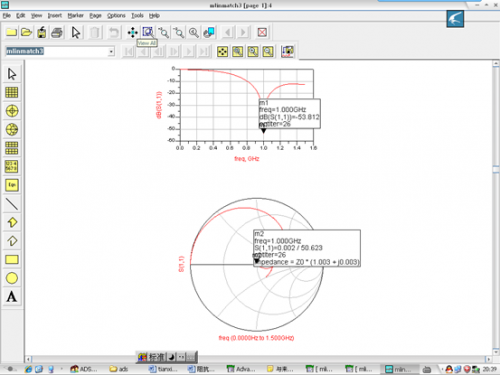Select the line drawing tool
The width and height of the screenshot is (500, 375).
pos(12,204)
